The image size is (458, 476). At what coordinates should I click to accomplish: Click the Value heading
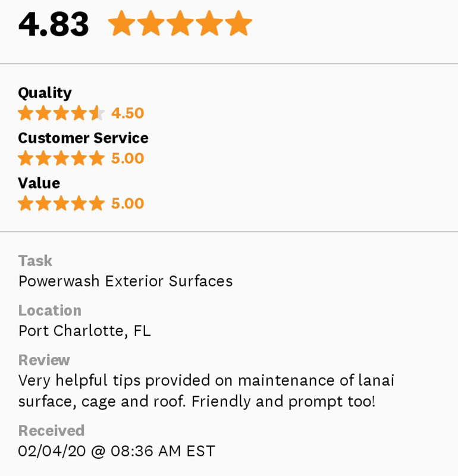(x=39, y=183)
